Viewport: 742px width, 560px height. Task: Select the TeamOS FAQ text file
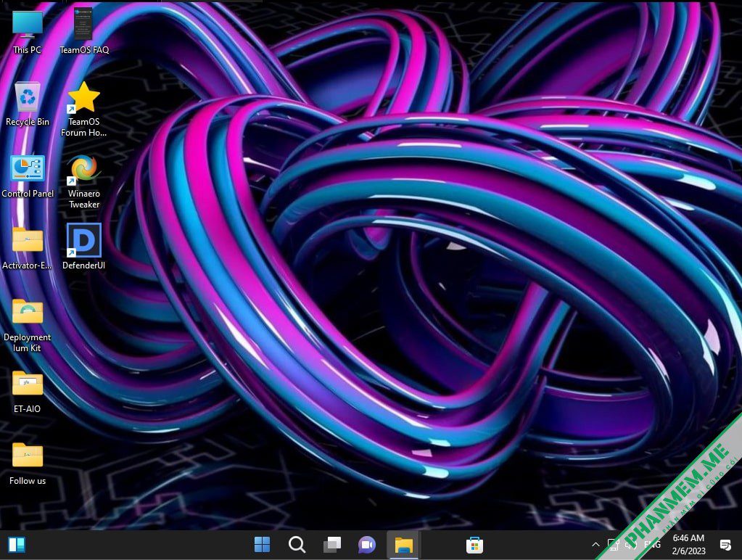[x=83, y=32]
